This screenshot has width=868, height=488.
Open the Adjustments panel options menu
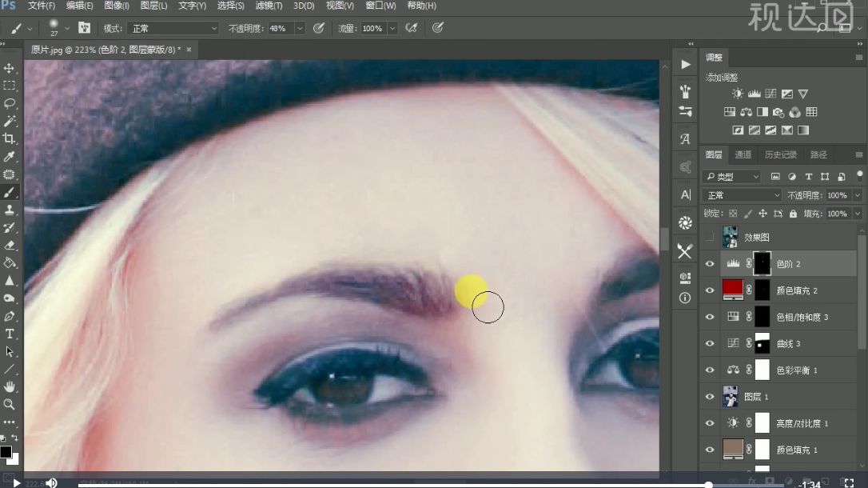(x=858, y=58)
